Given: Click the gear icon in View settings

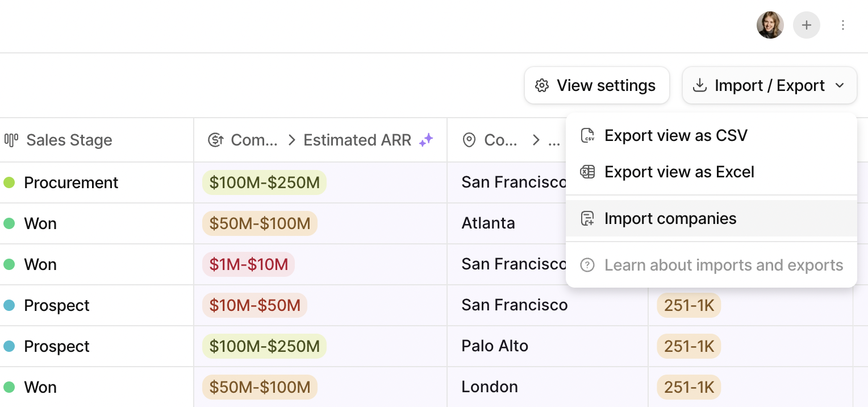Looking at the screenshot, I should [x=542, y=86].
